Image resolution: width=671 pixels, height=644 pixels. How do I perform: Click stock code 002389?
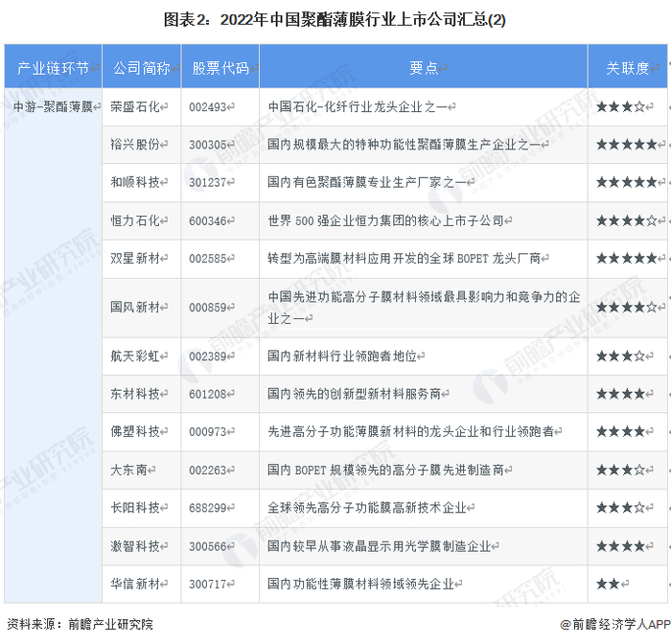208,356
